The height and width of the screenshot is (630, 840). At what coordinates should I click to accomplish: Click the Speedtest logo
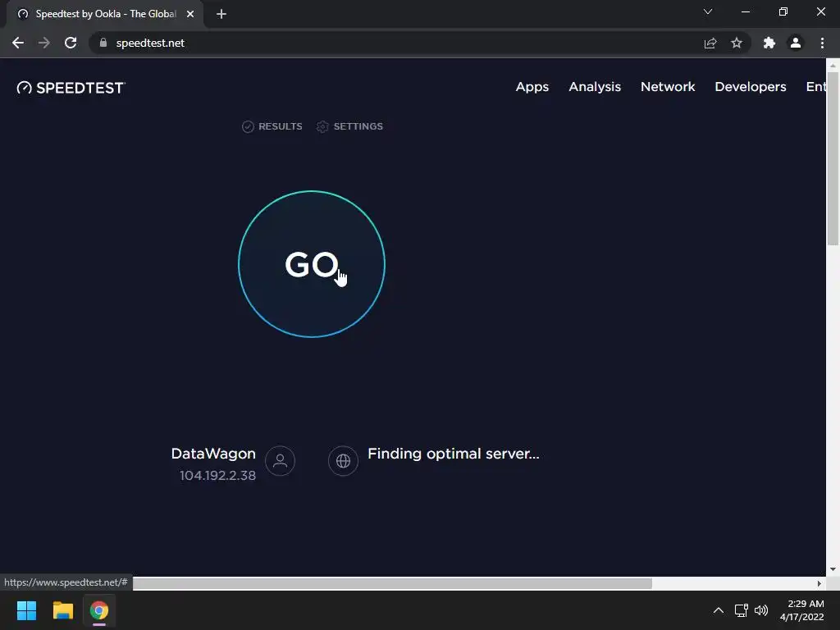pyautogui.click(x=71, y=88)
